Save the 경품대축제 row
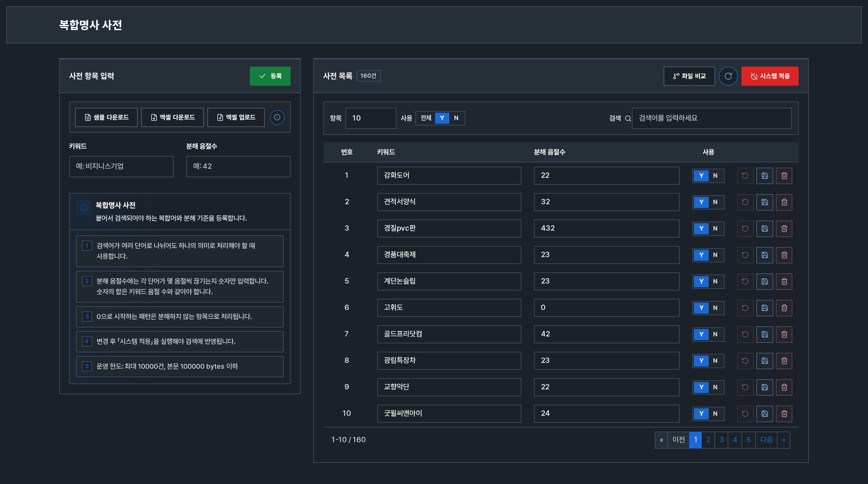 (x=765, y=255)
